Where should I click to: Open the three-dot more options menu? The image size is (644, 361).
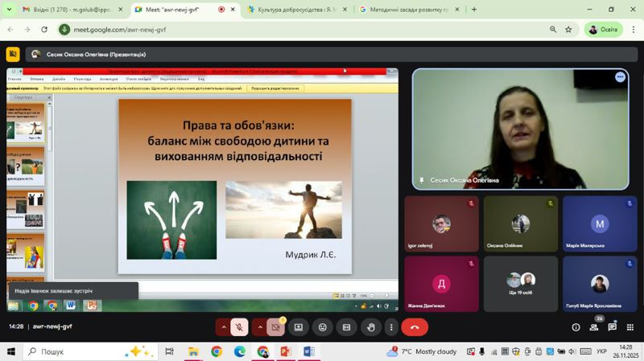pos(391,327)
